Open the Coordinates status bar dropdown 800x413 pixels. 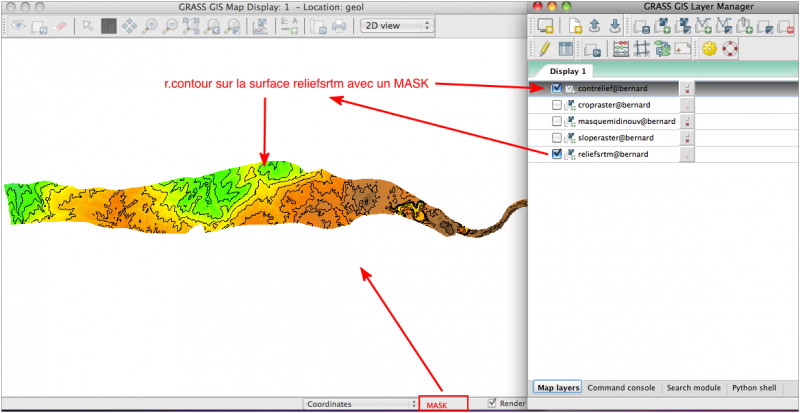pos(362,404)
